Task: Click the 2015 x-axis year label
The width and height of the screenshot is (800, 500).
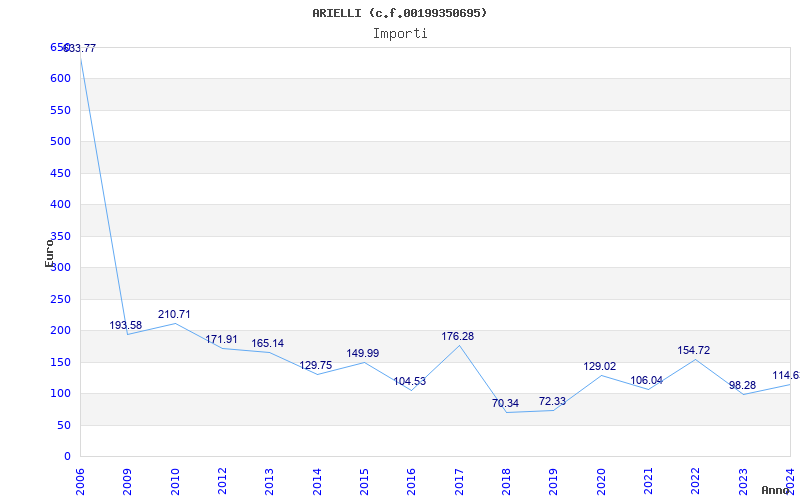Action: pos(364,482)
